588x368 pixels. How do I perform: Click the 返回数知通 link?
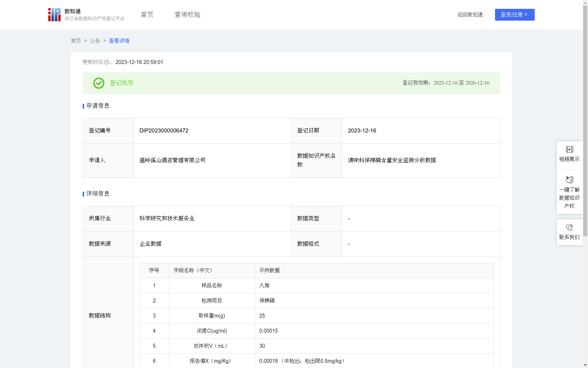click(x=470, y=15)
